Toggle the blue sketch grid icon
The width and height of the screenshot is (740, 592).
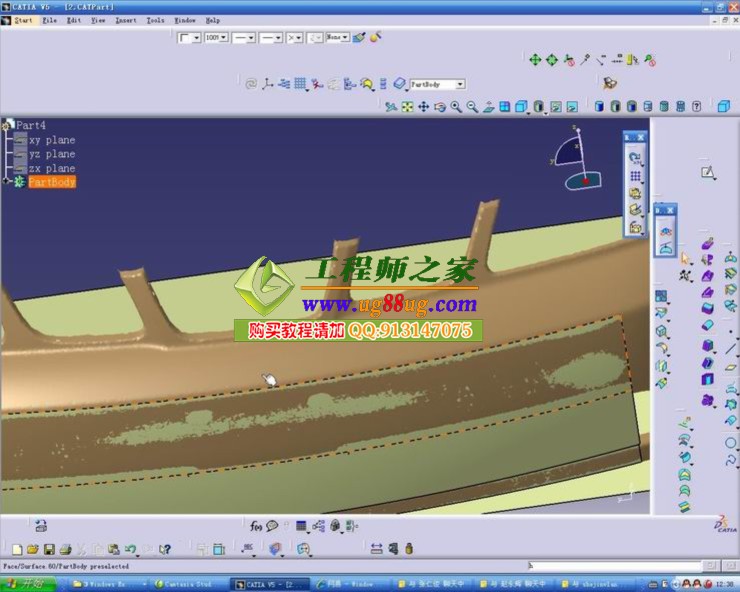tap(300, 85)
